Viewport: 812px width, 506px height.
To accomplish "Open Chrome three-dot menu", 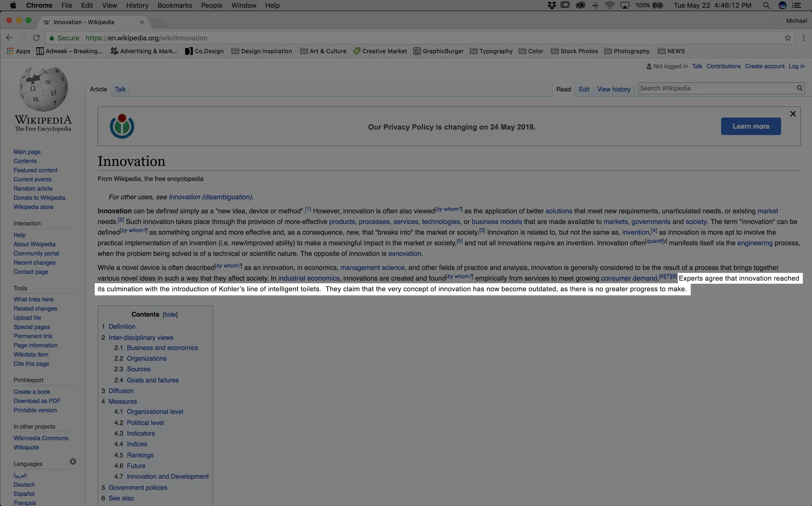I will 803,38.
